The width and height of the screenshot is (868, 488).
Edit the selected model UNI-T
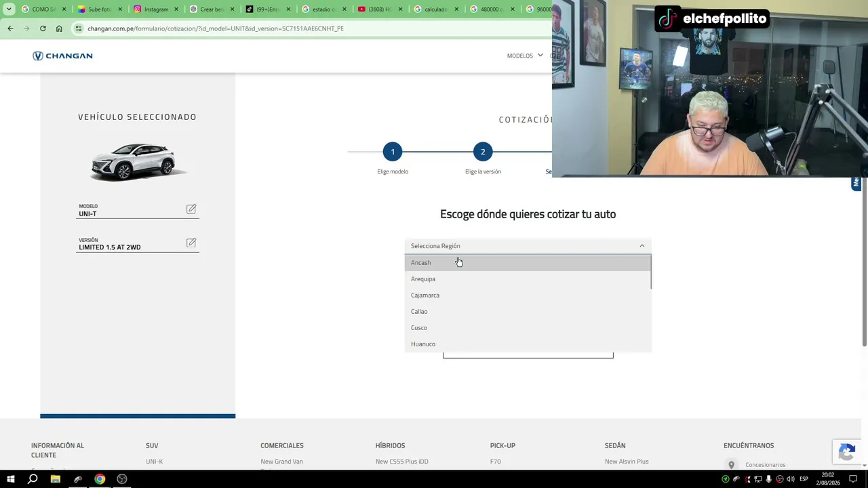[191, 209]
